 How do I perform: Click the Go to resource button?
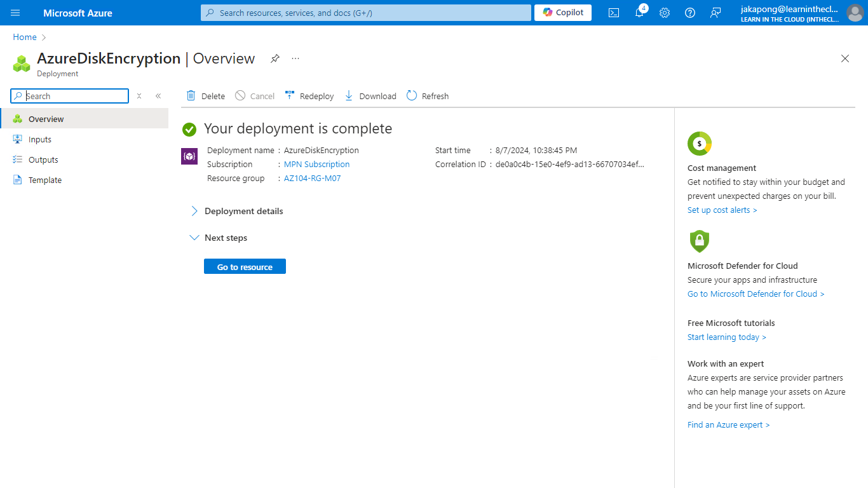[x=245, y=267]
